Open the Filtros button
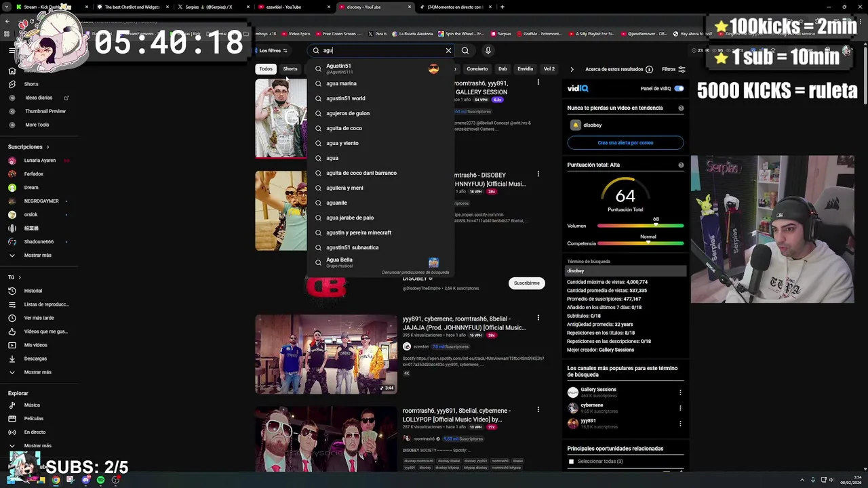Viewport: 868px width, 488px height. pos(673,69)
